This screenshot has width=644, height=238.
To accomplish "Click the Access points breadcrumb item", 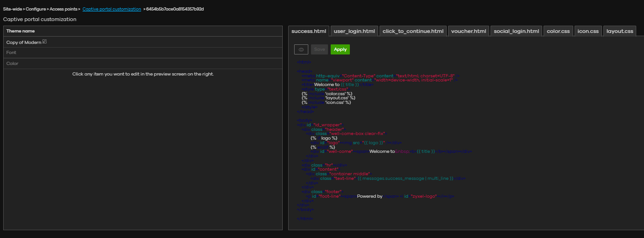I will pyautogui.click(x=63, y=9).
